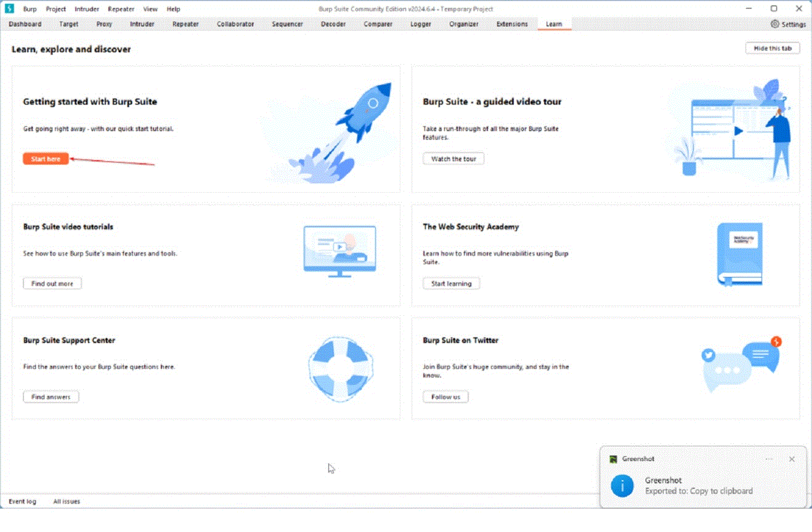Click the Start learning button

pos(451,284)
